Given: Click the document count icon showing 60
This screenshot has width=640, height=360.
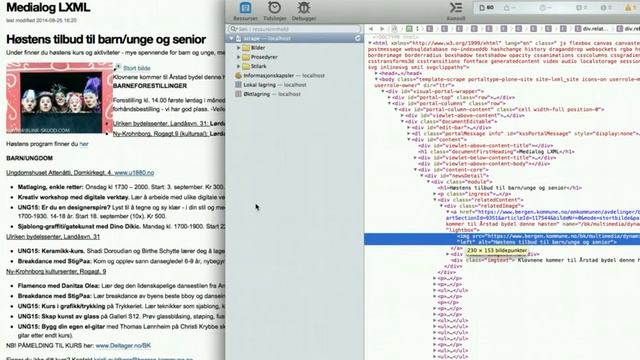Looking at the screenshot, I should click(x=486, y=8).
